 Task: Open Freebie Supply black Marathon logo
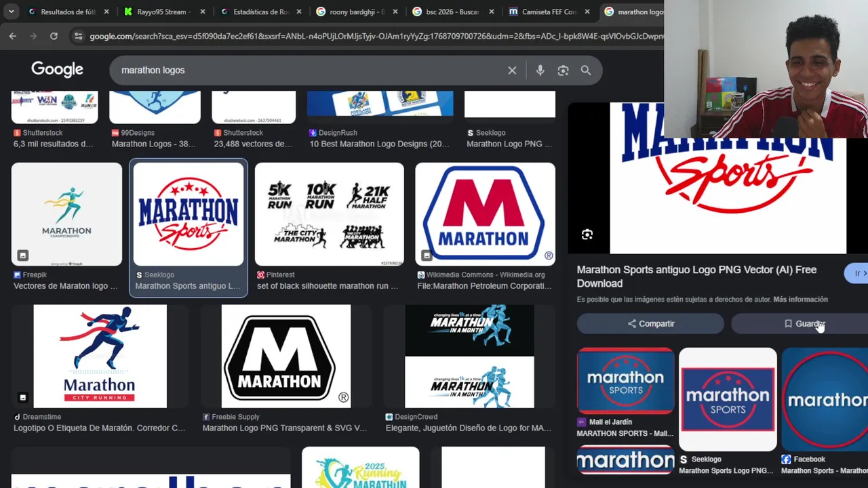(x=285, y=357)
